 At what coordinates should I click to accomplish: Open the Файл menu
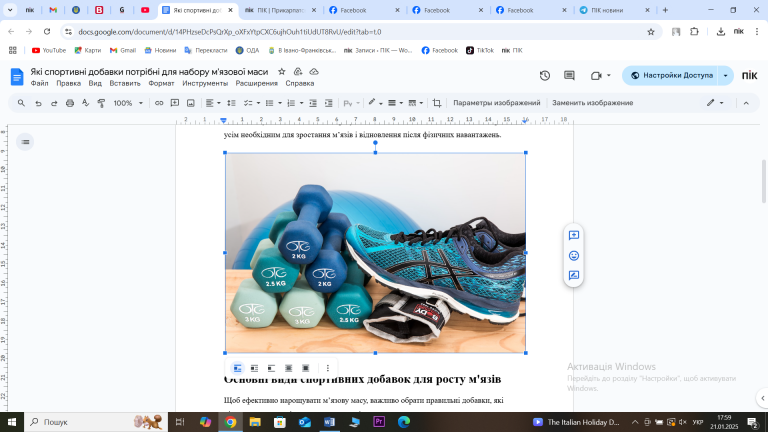tap(39, 83)
